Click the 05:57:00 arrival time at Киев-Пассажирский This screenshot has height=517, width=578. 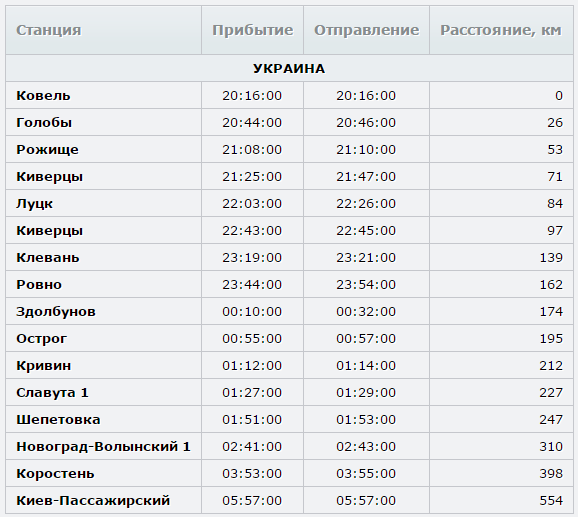(x=252, y=500)
